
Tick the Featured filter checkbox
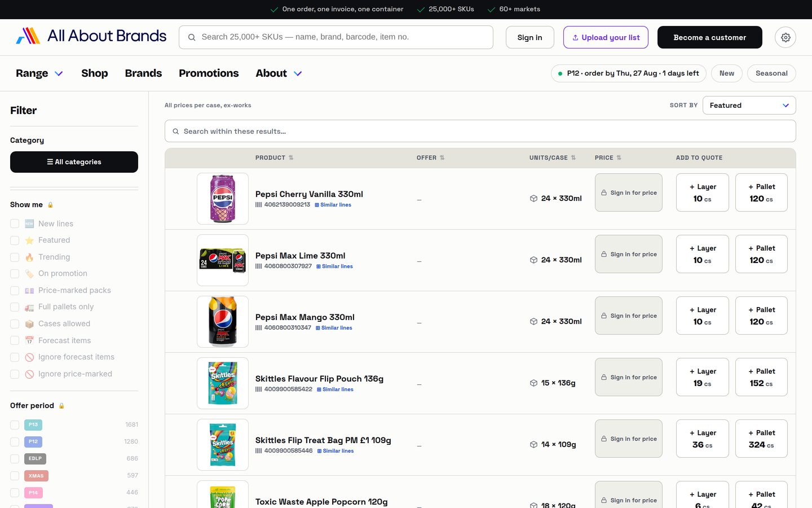click(15, 240)
